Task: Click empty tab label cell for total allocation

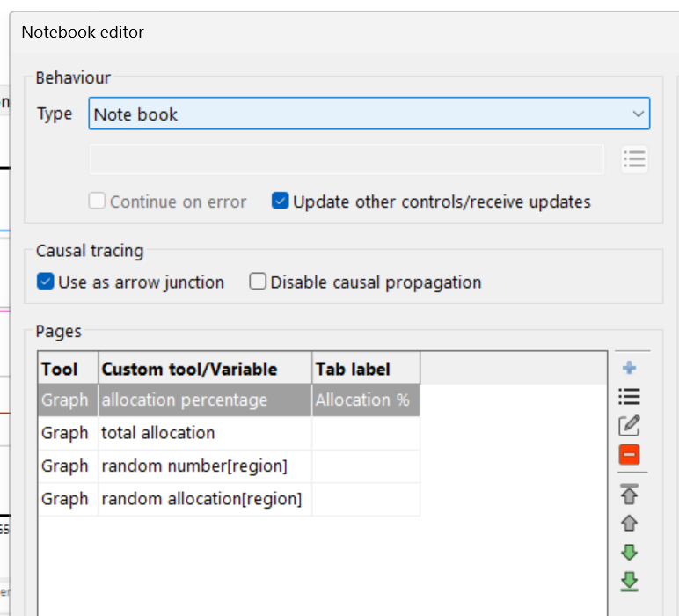Action: (366, 433)
